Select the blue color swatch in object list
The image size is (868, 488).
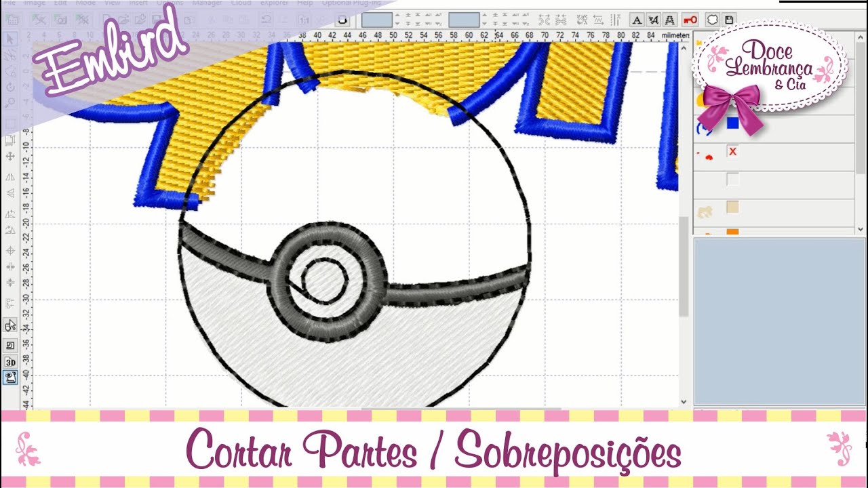click(x=732, y=123)
